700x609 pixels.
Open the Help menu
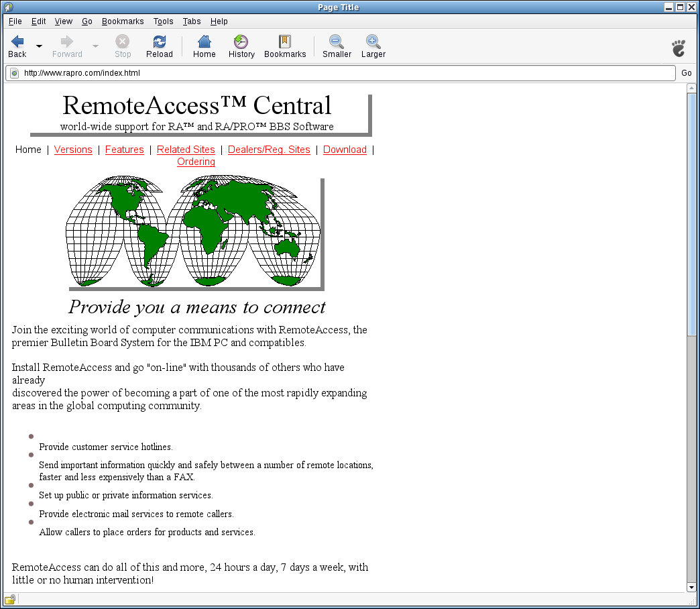[219, 21]
